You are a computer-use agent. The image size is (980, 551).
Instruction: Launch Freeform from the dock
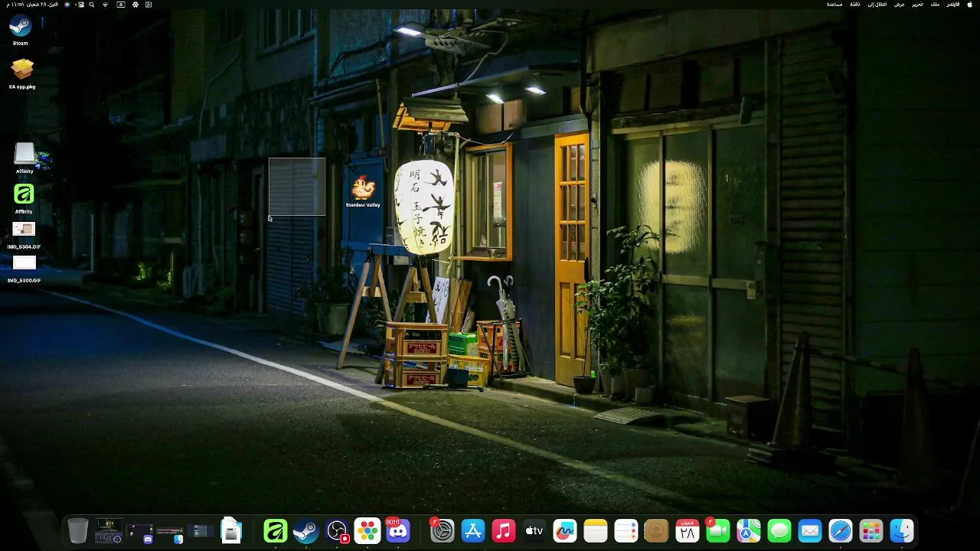[565, 530]
